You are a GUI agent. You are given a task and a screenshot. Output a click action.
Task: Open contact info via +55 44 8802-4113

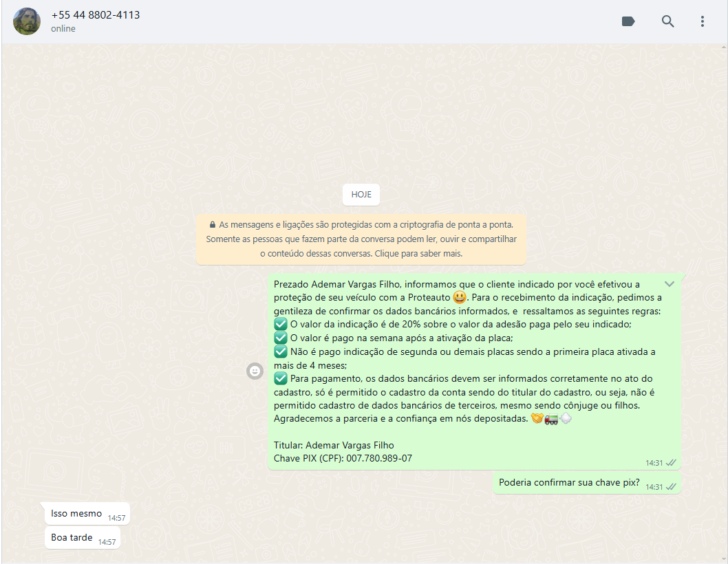(95, 14)
